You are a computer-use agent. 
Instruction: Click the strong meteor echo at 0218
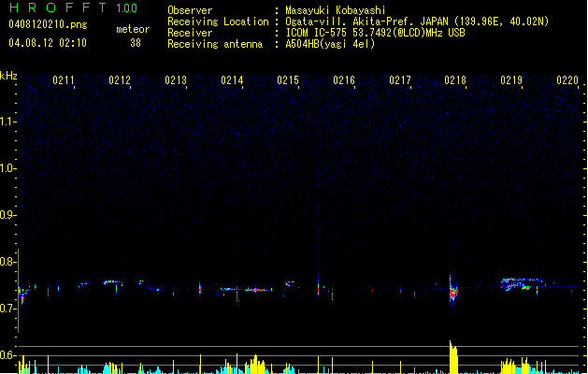(453, 291)
